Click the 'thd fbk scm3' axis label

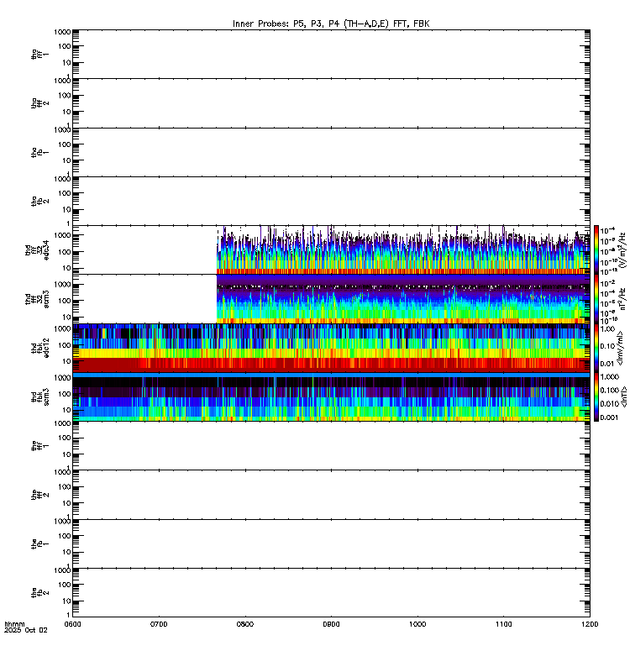pos(39,396)
